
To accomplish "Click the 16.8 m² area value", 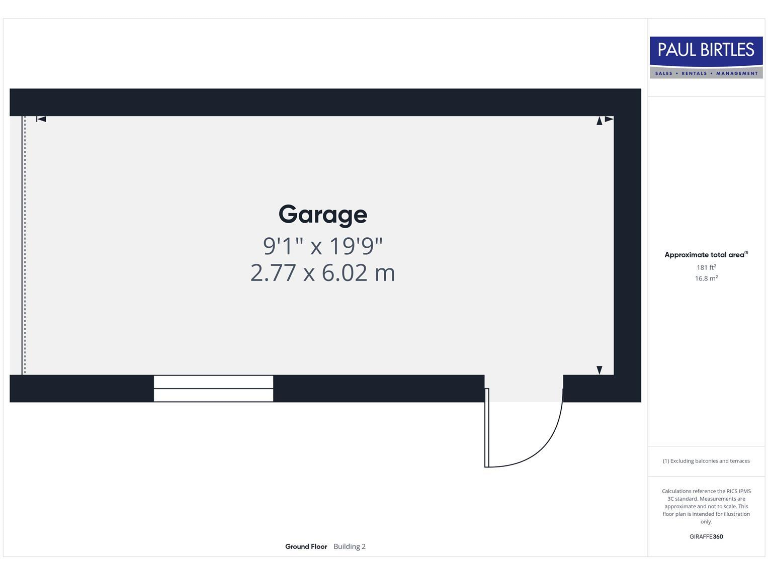I will tap(706, 278).
